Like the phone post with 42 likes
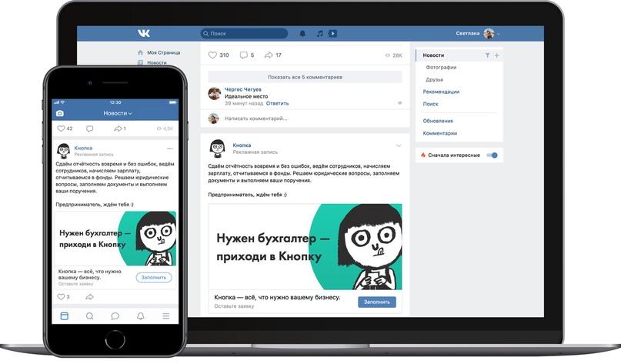 coord(61,129)
